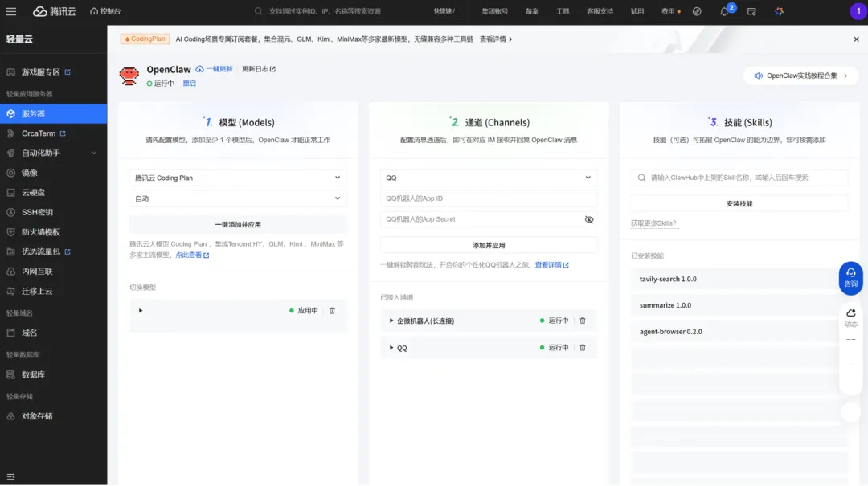Click 重启 to restart OpenClaw
The image size is (868, 486).
point(190,84)
